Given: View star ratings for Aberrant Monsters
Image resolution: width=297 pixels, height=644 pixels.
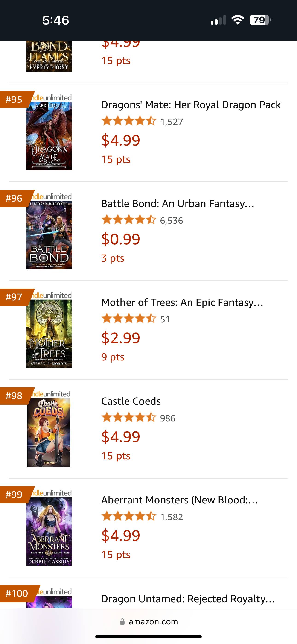Looking at the screenshot, I should (x=129, y=516).
